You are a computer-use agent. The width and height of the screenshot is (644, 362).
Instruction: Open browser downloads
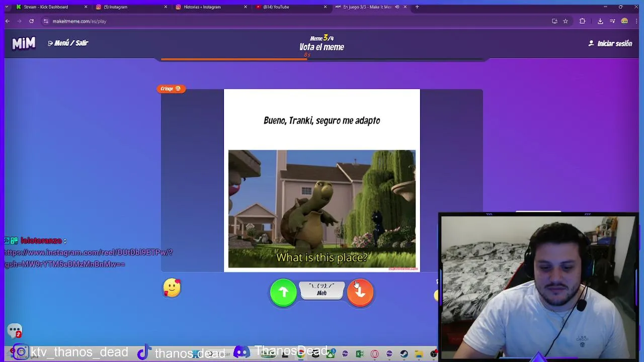[600, 21]
